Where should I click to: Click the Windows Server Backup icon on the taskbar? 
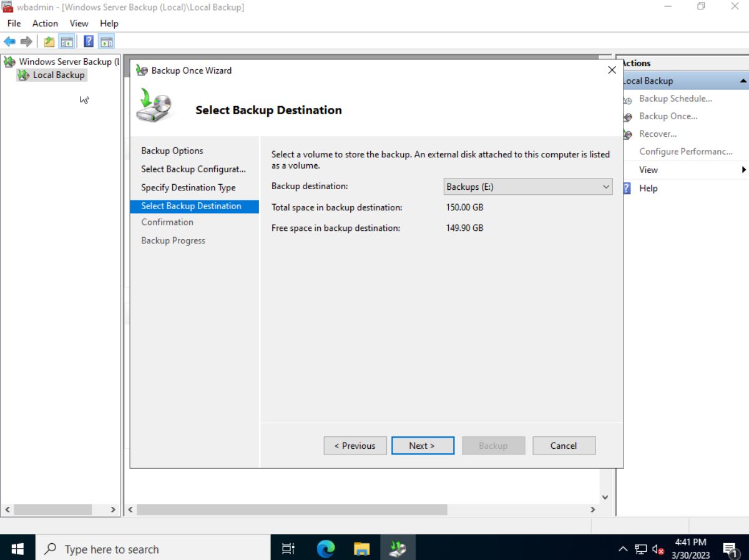coord(398,548)
